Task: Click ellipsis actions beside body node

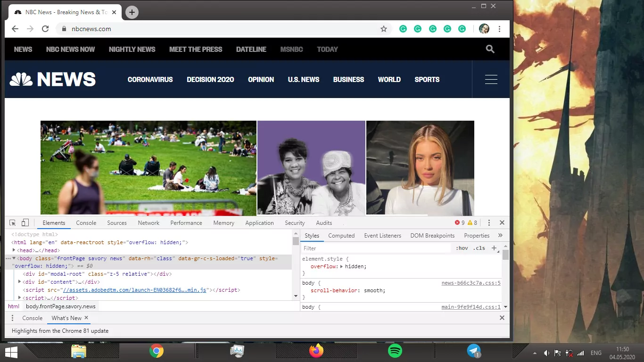Action: (x=8, y=258)
